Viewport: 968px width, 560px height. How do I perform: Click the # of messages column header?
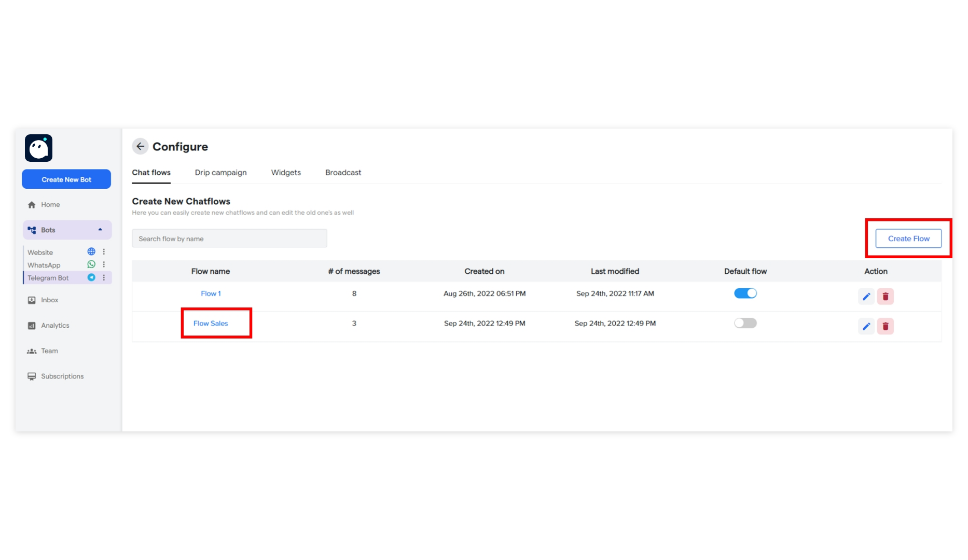tap(354, 271)
